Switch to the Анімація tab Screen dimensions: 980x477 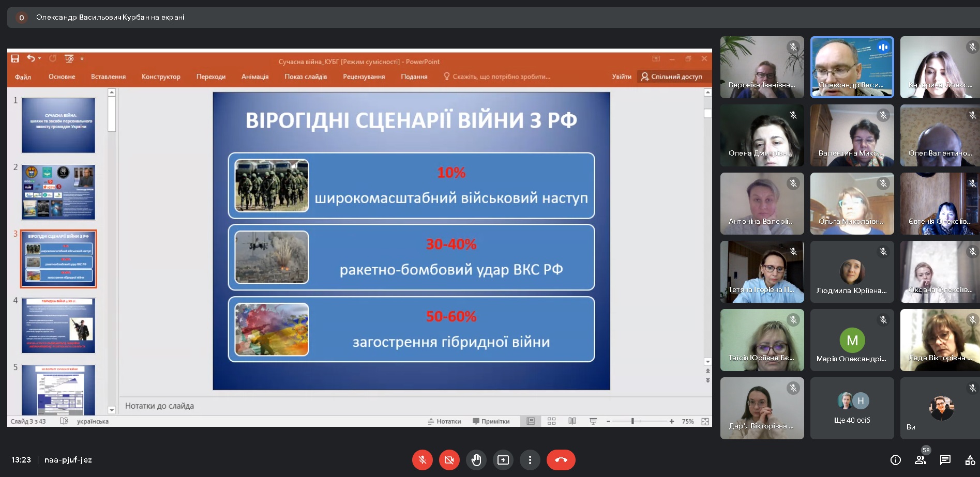coord(255,76)
